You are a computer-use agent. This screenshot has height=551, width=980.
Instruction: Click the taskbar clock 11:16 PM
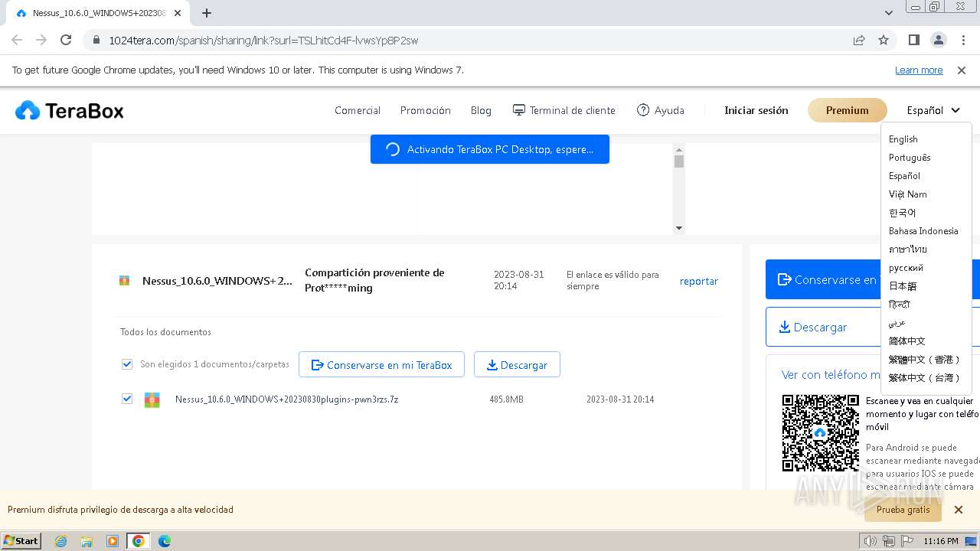[941, 541]
